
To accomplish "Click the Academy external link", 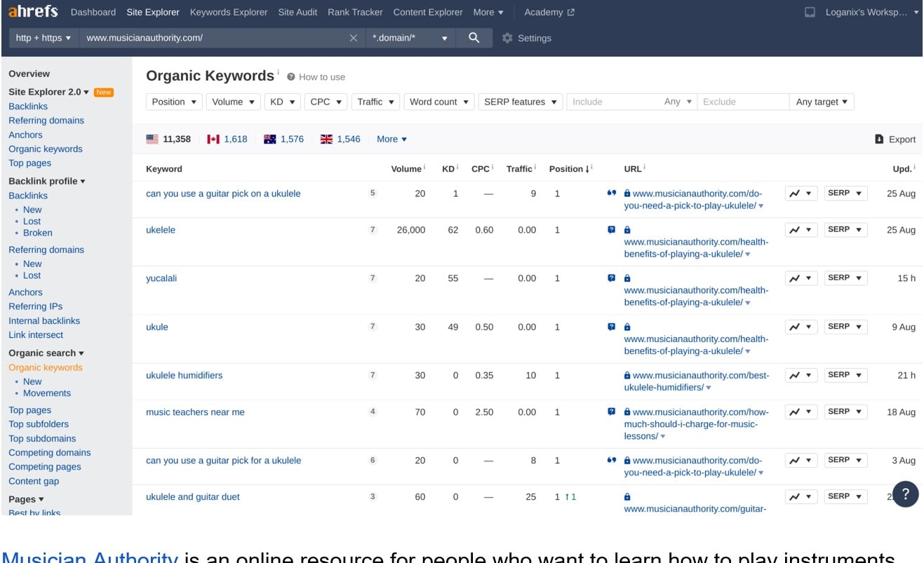I will click(x=549, y=12).
